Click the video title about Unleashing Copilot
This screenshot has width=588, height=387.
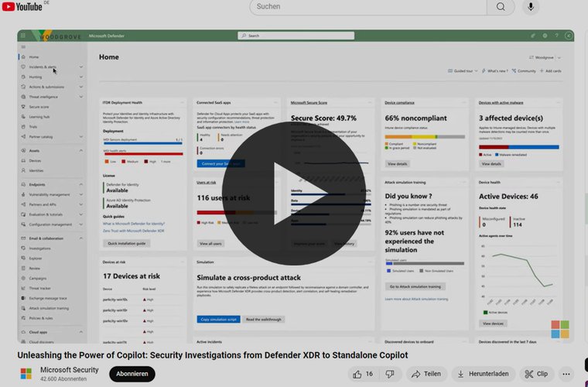pos(212,355)
